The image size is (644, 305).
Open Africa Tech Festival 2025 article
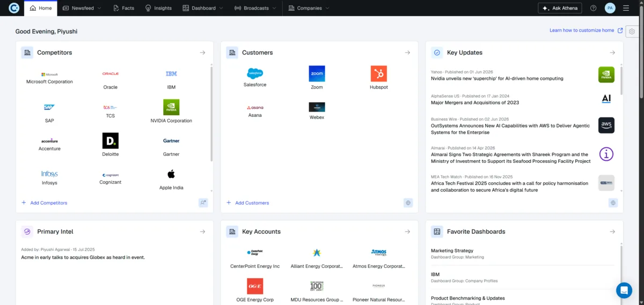(x=510, y=187)
